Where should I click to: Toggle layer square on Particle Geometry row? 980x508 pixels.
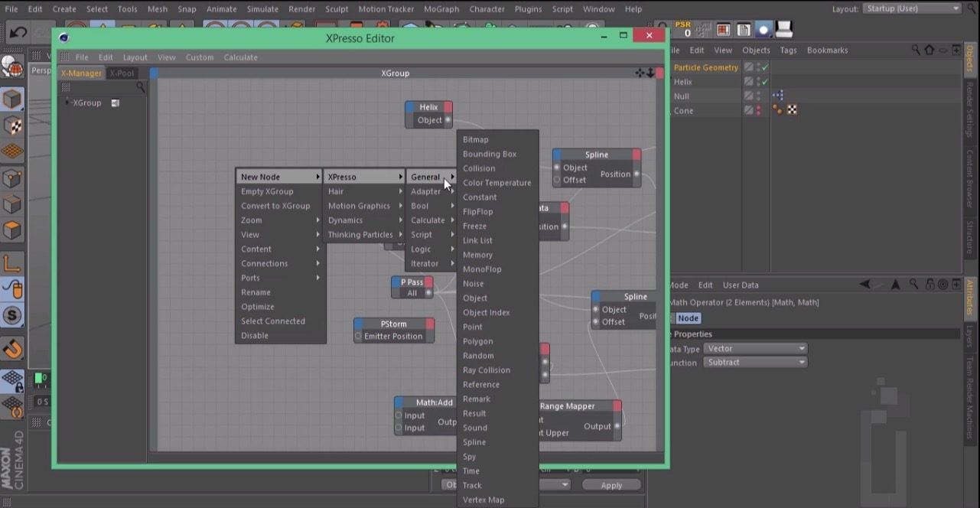(749, 67)
